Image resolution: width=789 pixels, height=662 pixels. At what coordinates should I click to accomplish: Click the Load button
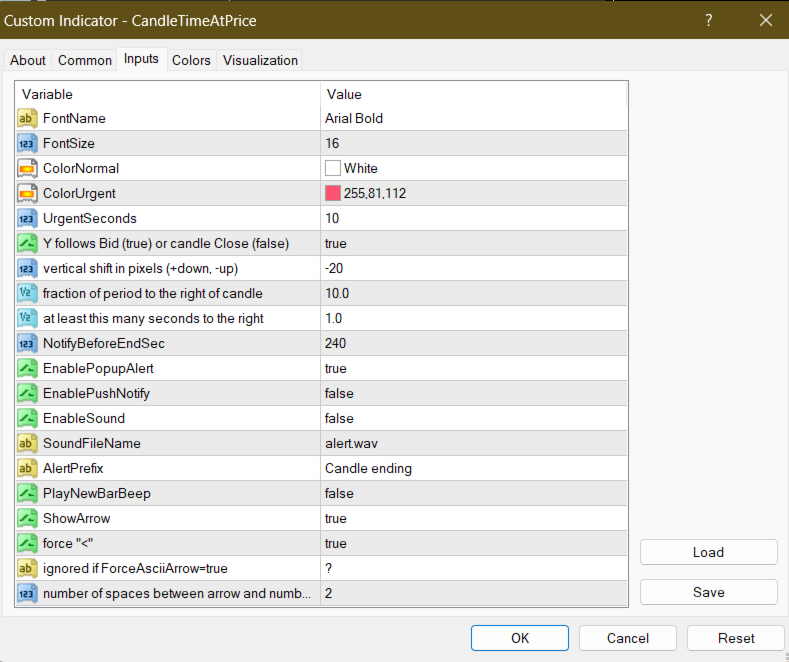(x=708, y=552)
